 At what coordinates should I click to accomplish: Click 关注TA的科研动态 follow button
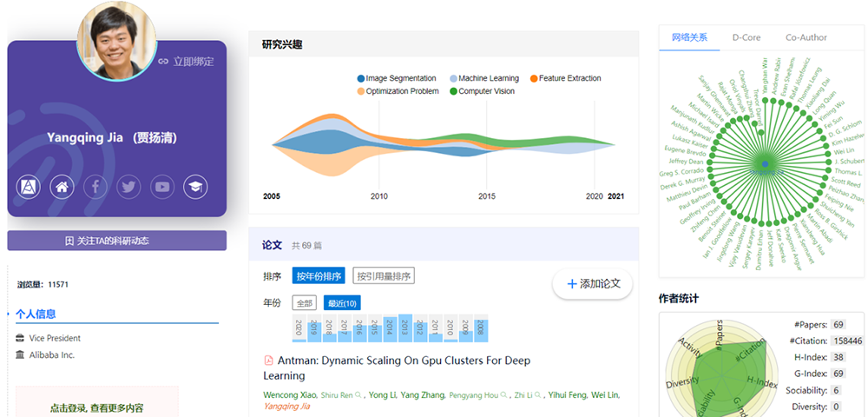pos(116,241)
